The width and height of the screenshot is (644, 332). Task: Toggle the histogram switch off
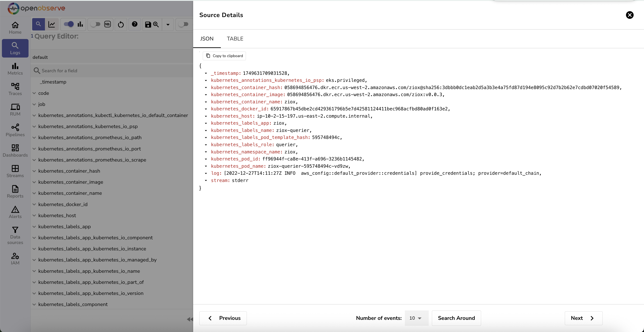(69, 24)
